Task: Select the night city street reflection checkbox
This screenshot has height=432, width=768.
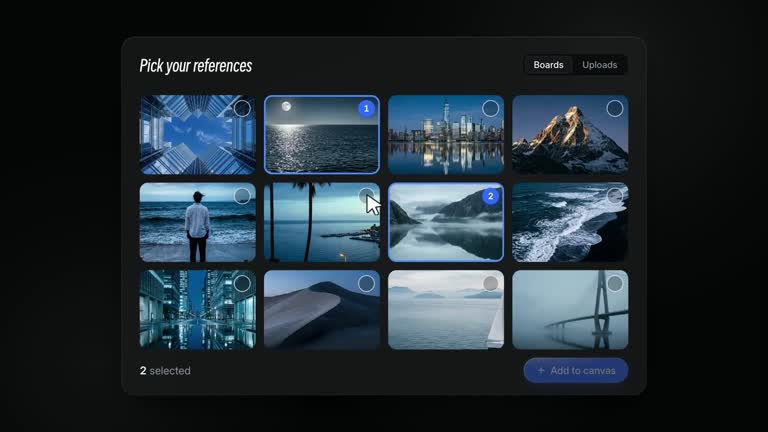Action: 242,283
